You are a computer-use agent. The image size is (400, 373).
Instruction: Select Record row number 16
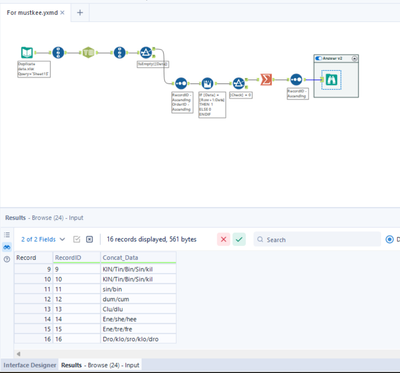(33, 339)
